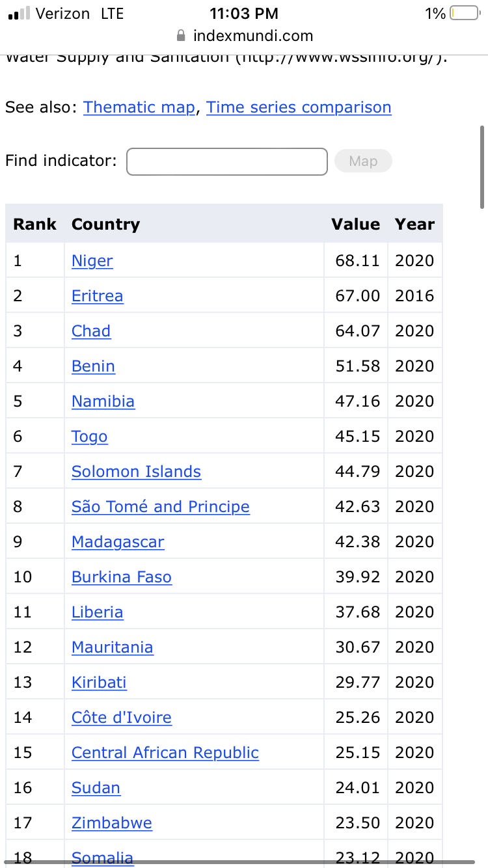This screenshot has width=488, height=868.
Task: Click the Country column header
Action: [106, 224]
